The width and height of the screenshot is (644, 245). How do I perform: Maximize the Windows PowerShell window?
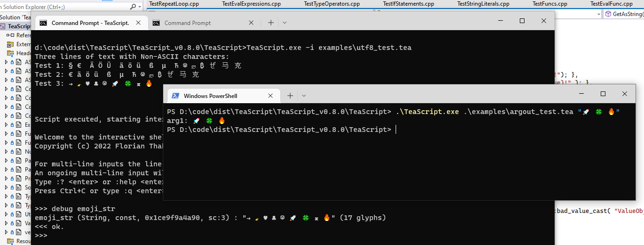tap(603, 94)
